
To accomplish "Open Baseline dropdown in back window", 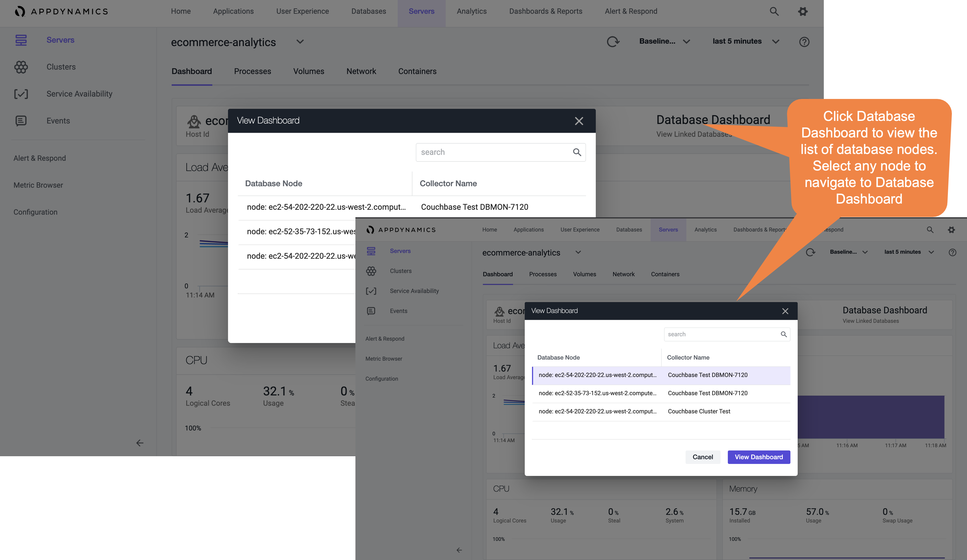I will pos(664,41).
